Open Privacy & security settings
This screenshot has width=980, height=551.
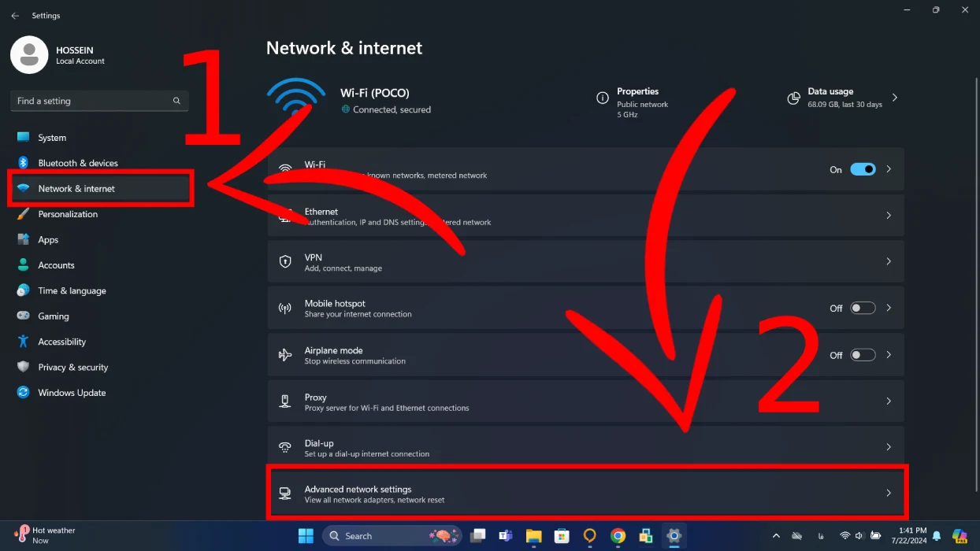click(x=72, y=368)
